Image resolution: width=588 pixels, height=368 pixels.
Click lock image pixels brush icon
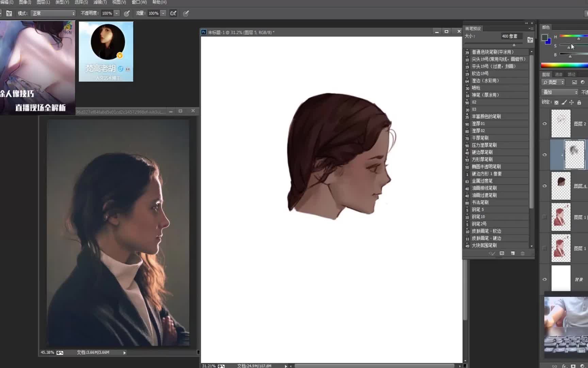564,102
